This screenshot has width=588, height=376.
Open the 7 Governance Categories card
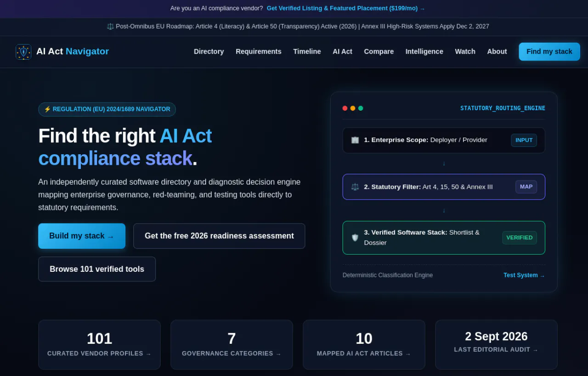click(232, 345)
